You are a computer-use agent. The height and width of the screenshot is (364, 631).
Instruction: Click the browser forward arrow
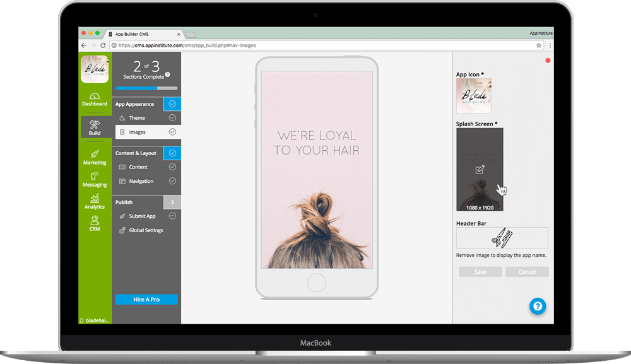tap(93, 45)
